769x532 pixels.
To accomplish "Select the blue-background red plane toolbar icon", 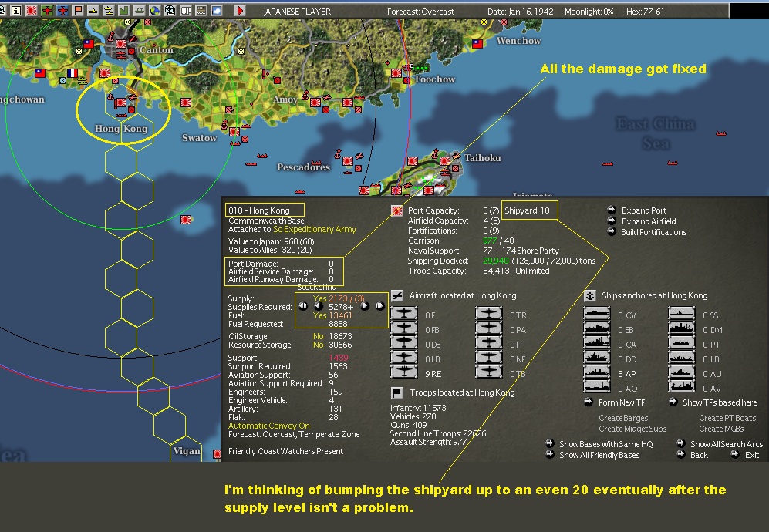I will click(x=62, y=10).
